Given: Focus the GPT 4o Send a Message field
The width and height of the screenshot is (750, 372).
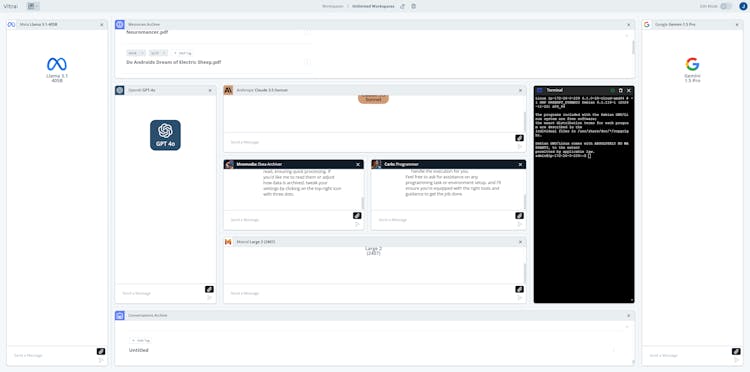Looking at the screenshot, I should (x=160, y=293).
